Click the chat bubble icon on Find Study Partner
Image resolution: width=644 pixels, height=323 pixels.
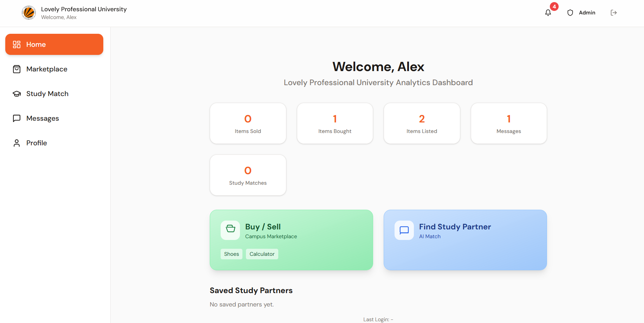coord(404,230)
